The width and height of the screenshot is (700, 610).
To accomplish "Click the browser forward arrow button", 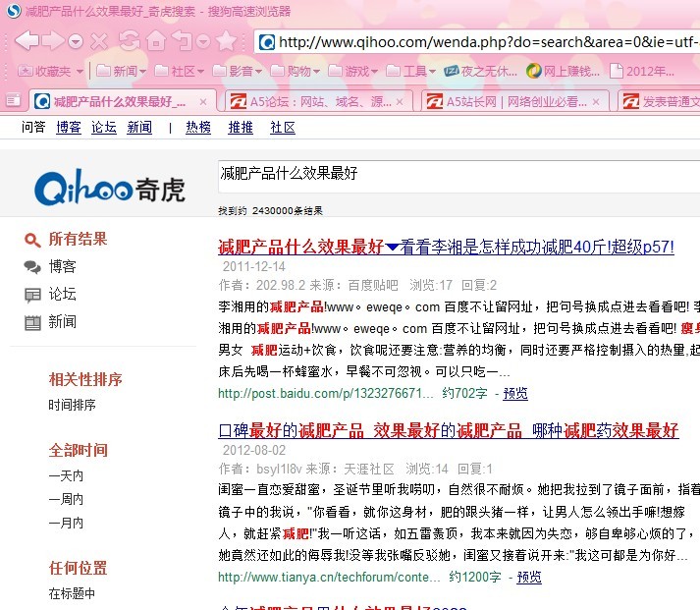I will click(x=52, y=40).
